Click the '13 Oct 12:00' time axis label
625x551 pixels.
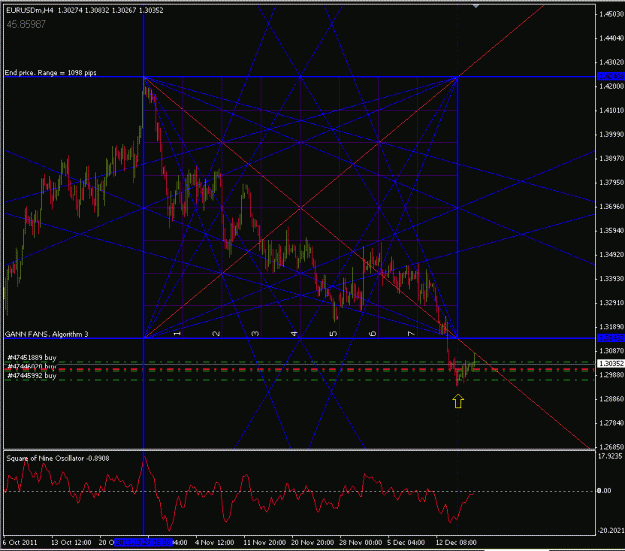pos(71,543)
